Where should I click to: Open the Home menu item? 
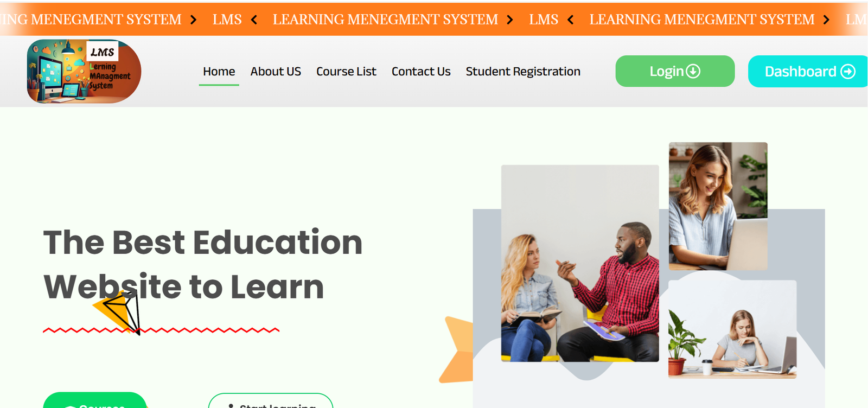[x=219, y=72]
